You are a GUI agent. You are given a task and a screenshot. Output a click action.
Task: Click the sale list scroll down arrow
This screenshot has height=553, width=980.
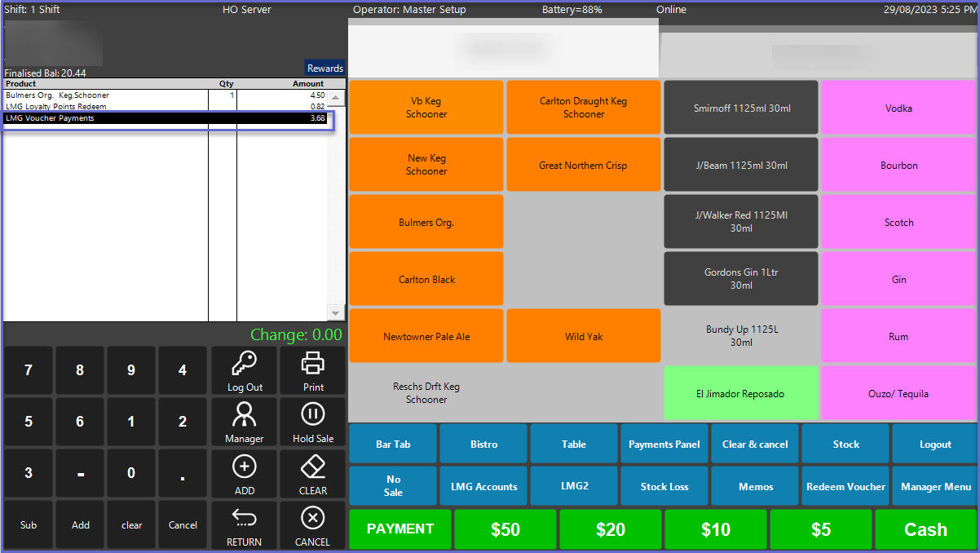(336, 313)
